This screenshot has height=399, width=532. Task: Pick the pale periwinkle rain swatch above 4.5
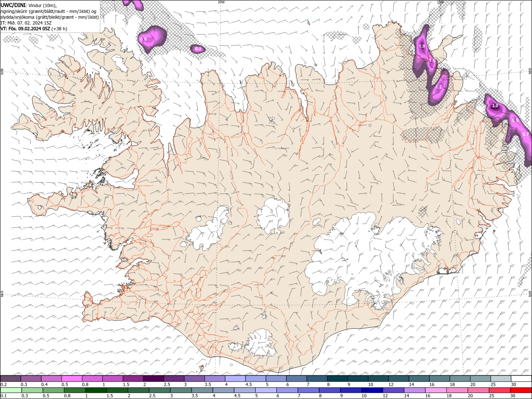(x=244, y=390)
